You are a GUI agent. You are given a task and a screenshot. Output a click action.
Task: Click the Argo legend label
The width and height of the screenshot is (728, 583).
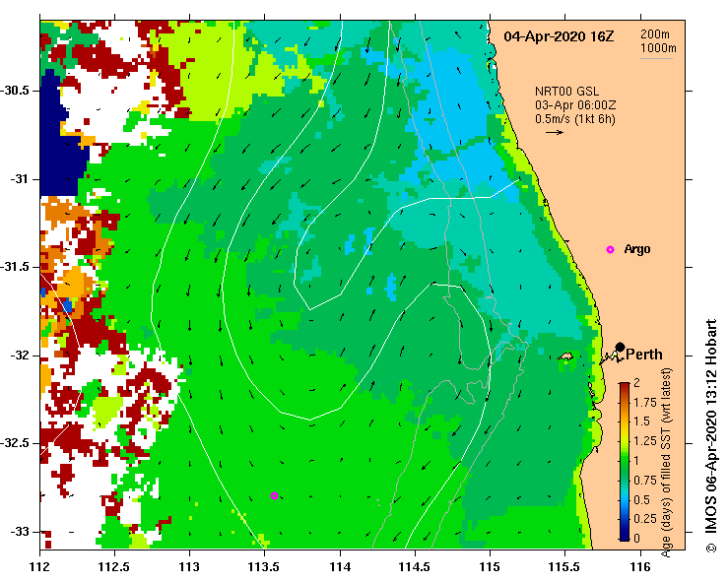point(637,249)
